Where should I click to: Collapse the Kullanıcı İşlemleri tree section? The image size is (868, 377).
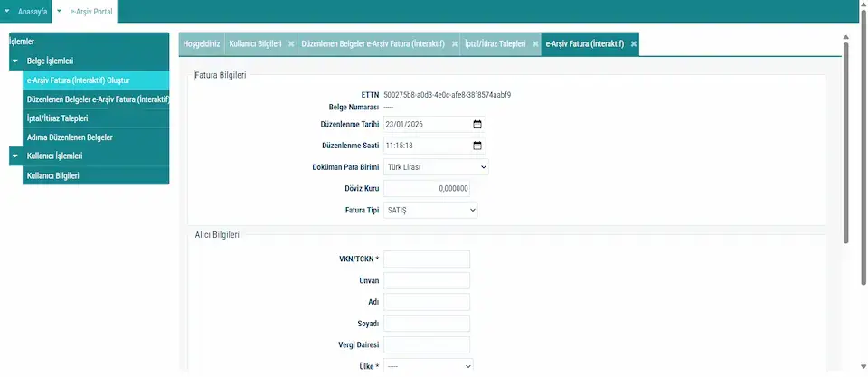coord(15,156)
